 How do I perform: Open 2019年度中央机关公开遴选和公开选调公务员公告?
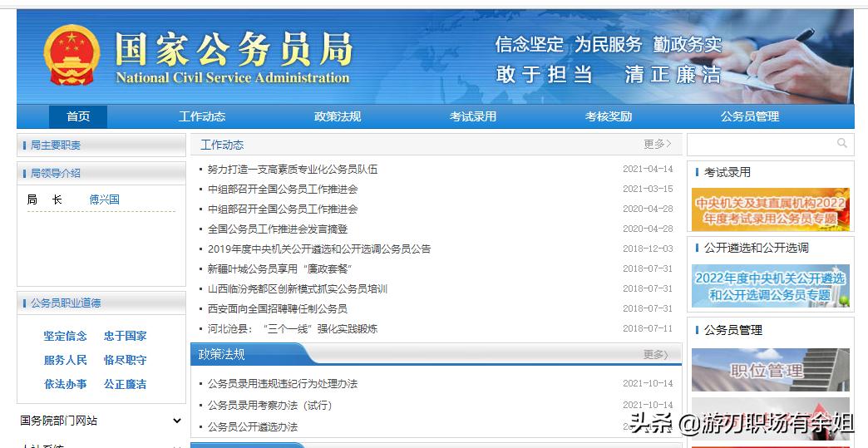319,249
